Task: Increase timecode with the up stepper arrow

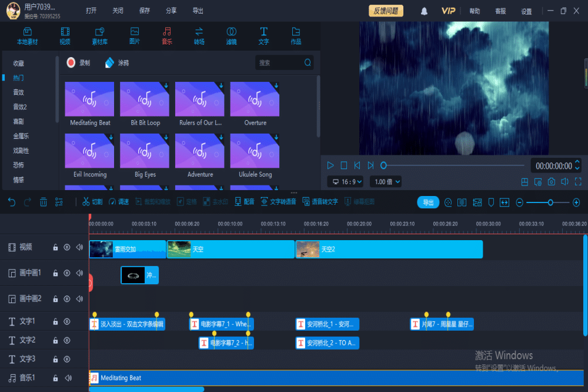Action: point(577,162)
